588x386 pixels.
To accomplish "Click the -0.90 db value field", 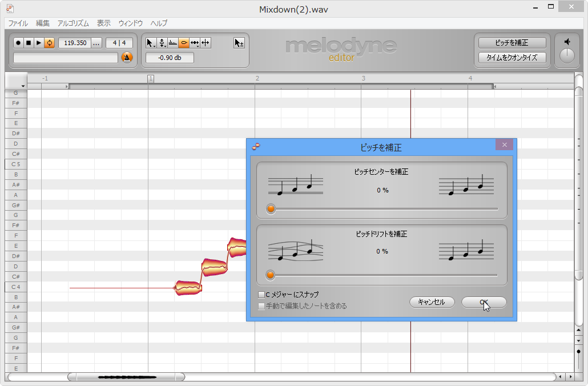I will click(170, 58).
